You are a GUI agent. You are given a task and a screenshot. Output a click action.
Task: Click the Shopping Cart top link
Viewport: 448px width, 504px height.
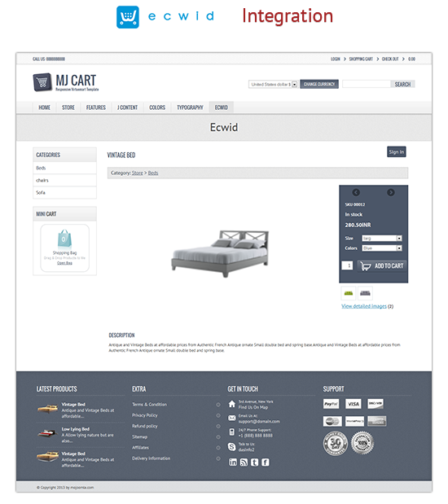[361, 59]
